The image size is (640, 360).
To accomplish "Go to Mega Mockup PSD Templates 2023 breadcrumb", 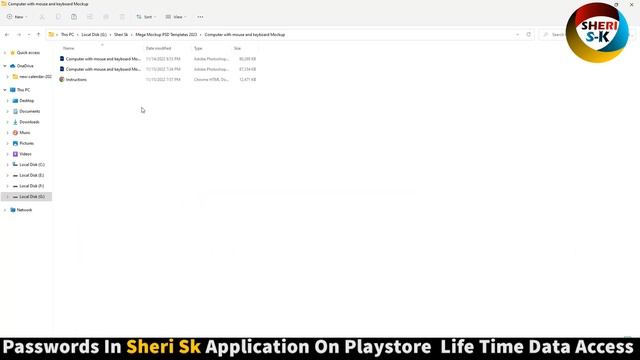I will pyautogui.click(x=166, y=35).
